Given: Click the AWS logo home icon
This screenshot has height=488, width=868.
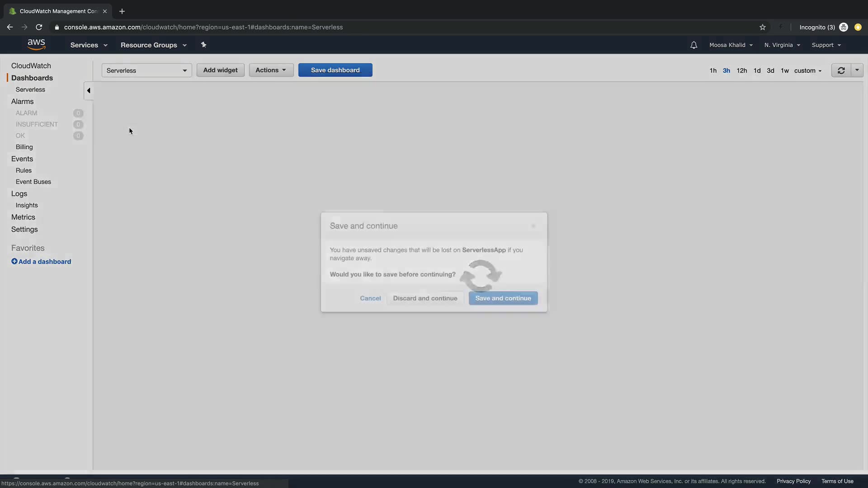Looking at the screenshot, I should (36, 45).
